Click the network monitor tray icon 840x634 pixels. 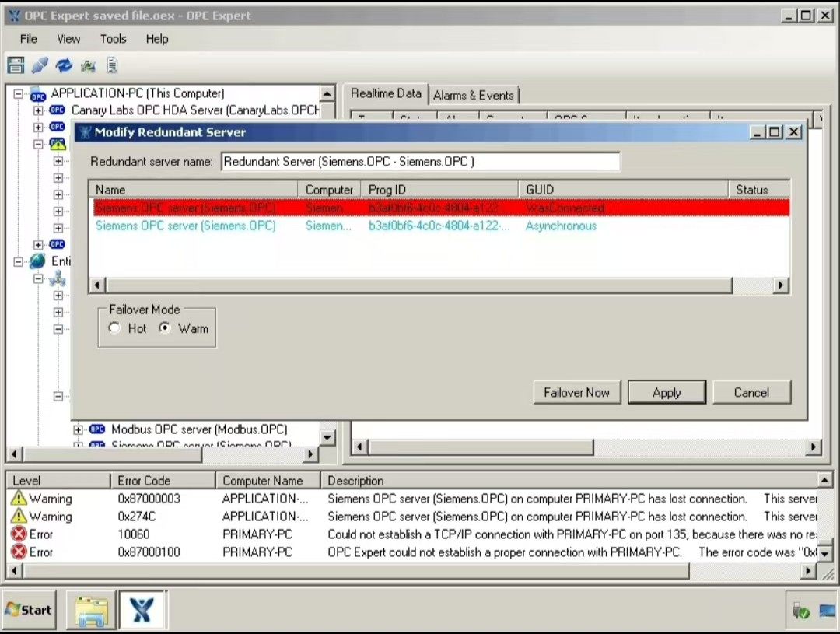(827, 611)
